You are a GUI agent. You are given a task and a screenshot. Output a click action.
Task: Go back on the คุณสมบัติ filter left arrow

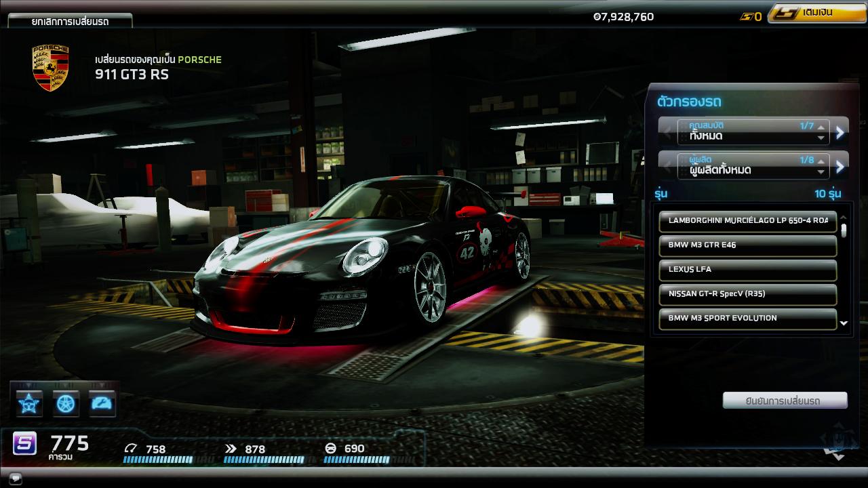[x=667, y=131]
